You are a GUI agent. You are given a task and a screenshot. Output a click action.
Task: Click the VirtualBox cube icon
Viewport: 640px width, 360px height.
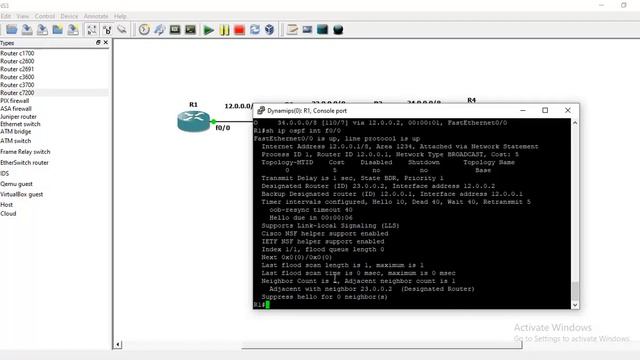click(x=269, y=29)
